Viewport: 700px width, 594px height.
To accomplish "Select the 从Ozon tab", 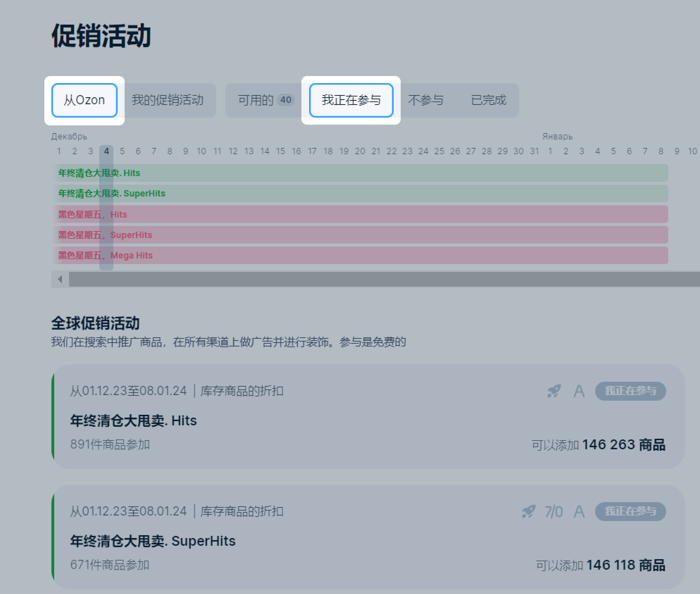I will tap(84, 100).
